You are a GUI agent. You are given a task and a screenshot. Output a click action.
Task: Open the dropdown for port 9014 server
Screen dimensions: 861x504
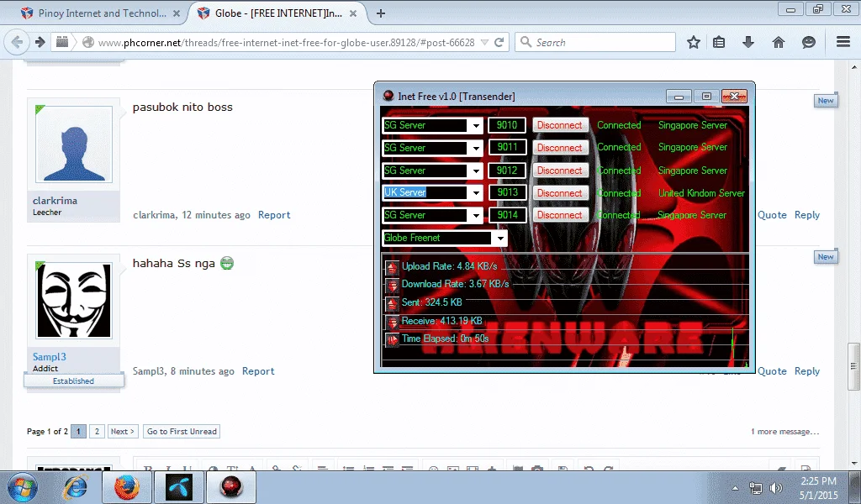476,216
